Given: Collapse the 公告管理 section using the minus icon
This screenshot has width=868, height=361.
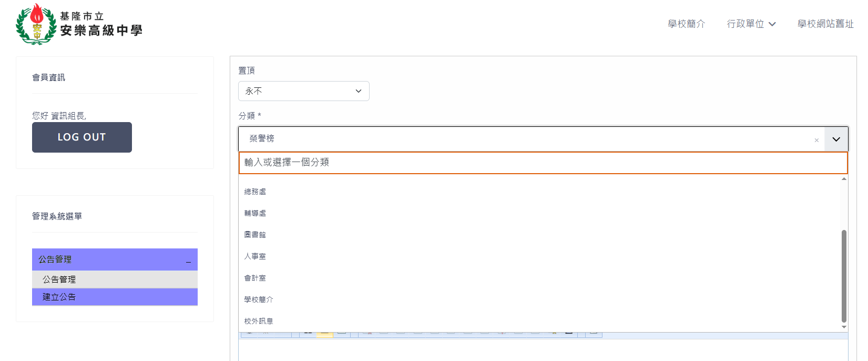Looking at the screenshot, I should [188, 260].
